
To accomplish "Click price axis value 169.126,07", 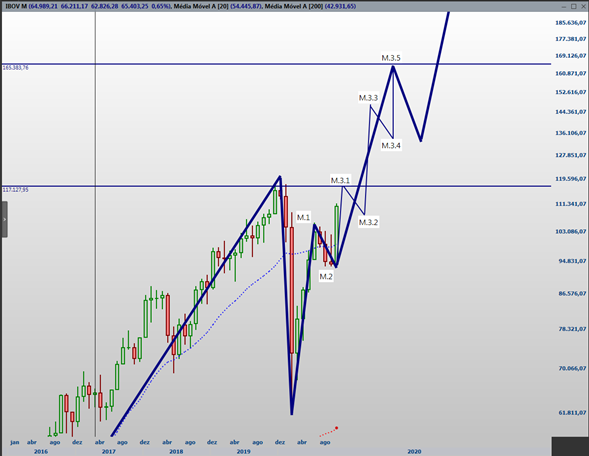I will coord(571,56).
